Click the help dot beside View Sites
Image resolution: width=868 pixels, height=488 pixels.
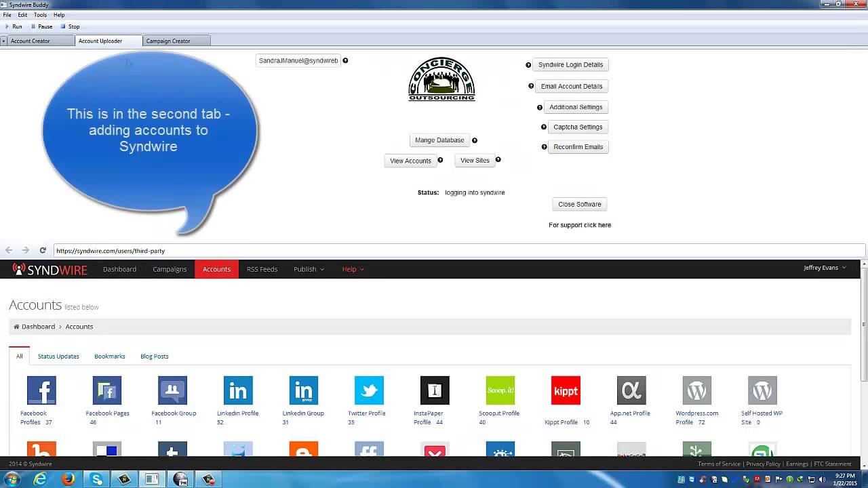point(498,160)
